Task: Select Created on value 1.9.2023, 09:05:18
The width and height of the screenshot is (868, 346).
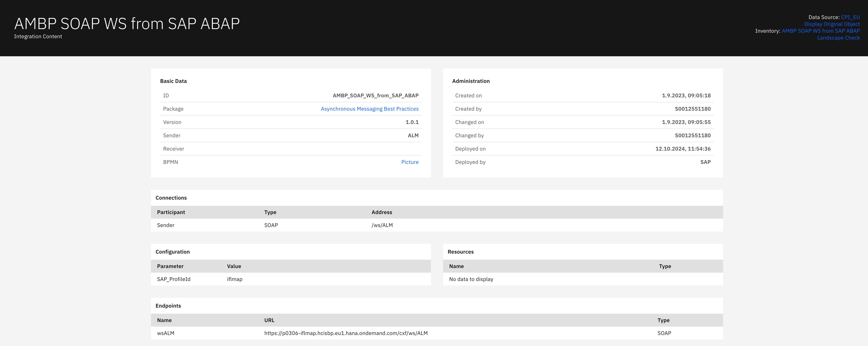Action: pyautogui.click(x=686, y=96)
